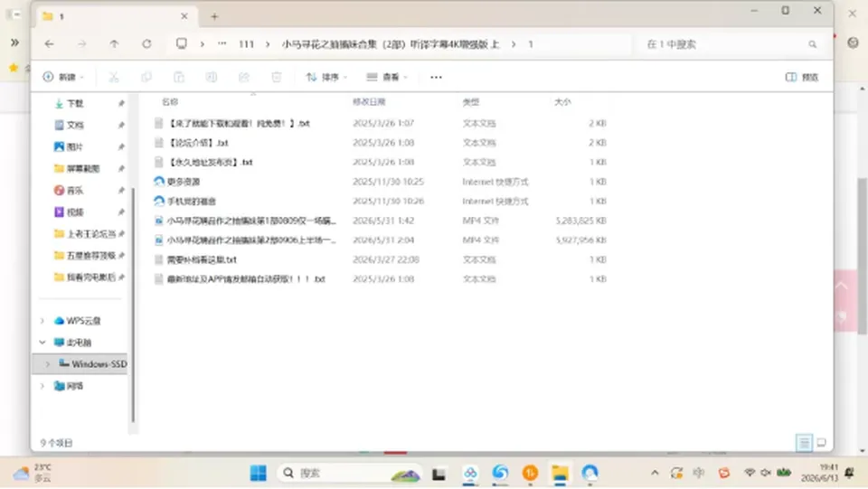Click the taskbar 搜索 search box
This screenshot has width=868, height=489.
coord(350,473)
